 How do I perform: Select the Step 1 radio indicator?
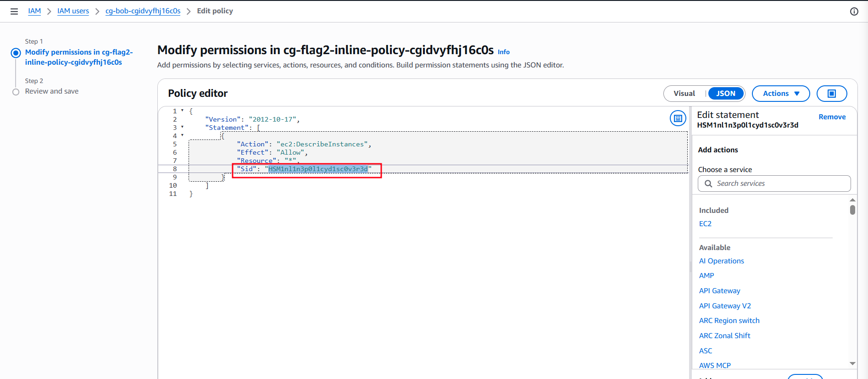[16, 53]
